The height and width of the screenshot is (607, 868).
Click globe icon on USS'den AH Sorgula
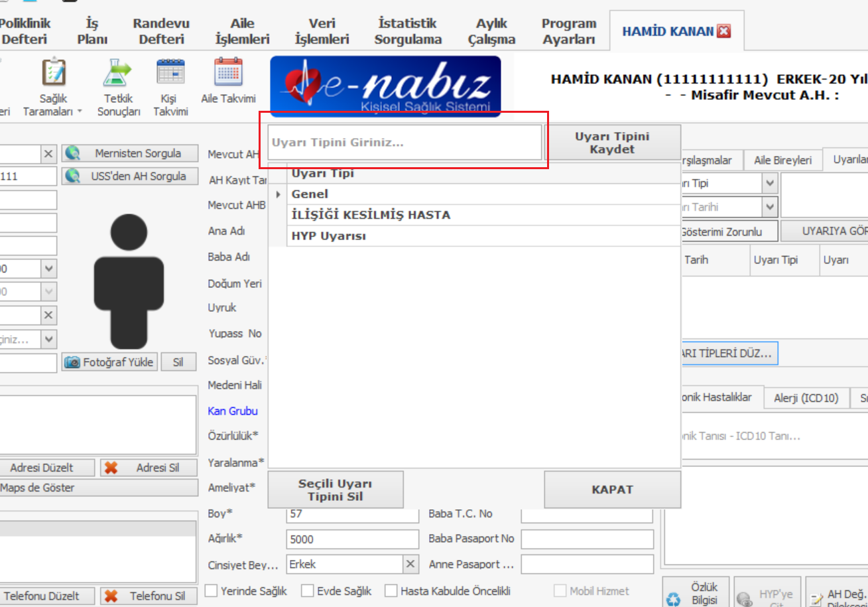pyautogui.click(x=73, y=176)
